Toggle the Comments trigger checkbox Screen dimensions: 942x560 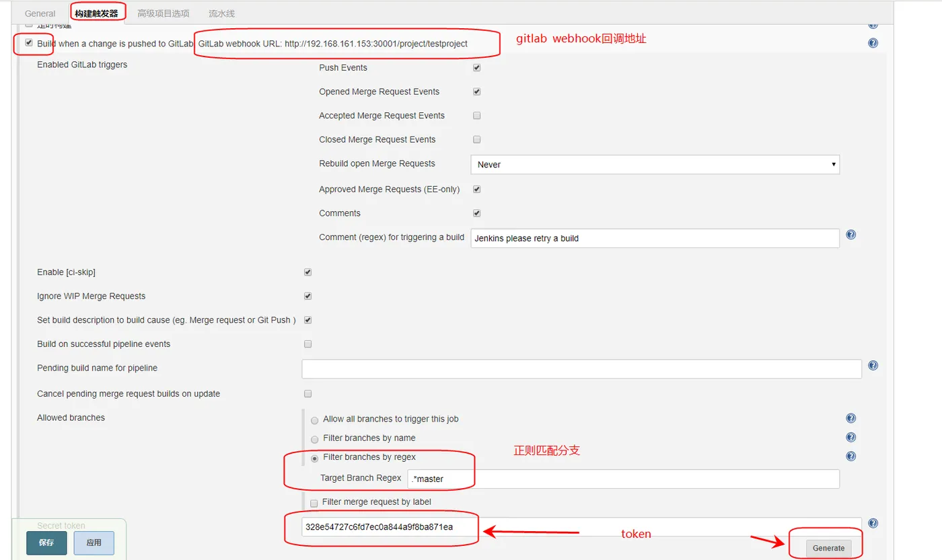click(477, 213)
